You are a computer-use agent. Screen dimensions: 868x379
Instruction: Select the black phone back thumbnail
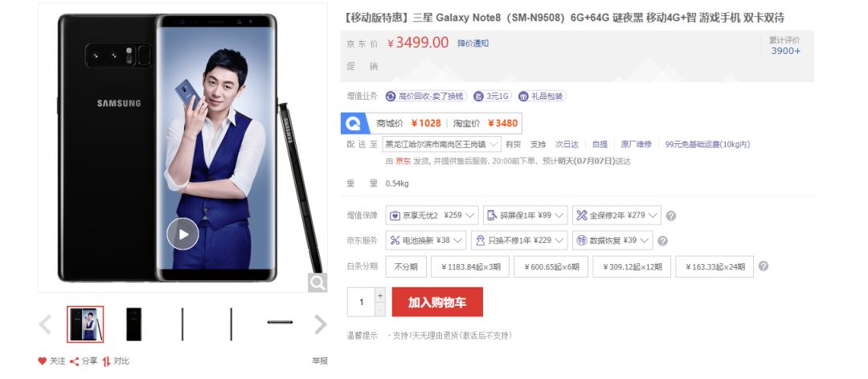(x=133, y=324)
